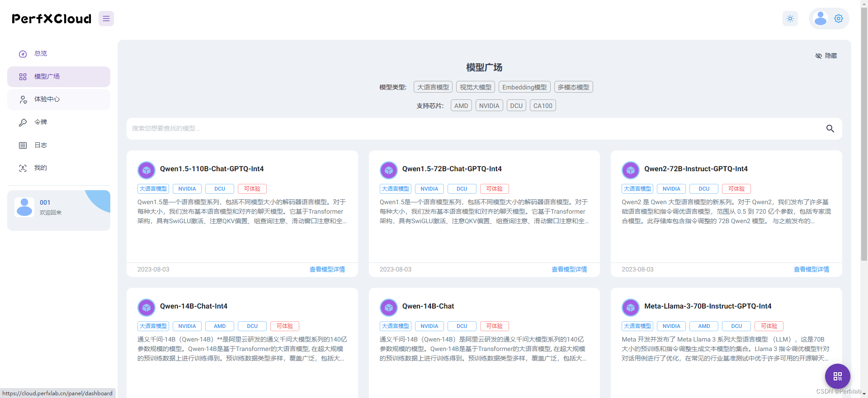
Task: Filter by NVIDIA chip support
Action: (x=489, y=106)
